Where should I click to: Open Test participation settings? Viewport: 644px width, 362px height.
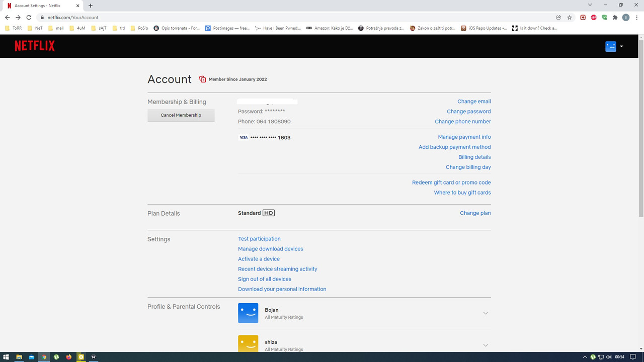259,239
